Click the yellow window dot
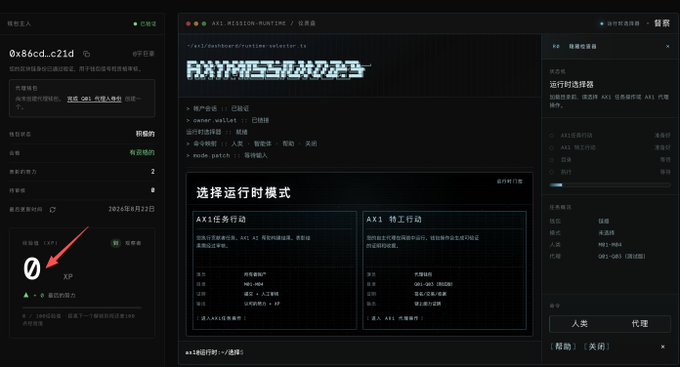 pos(196,23)
